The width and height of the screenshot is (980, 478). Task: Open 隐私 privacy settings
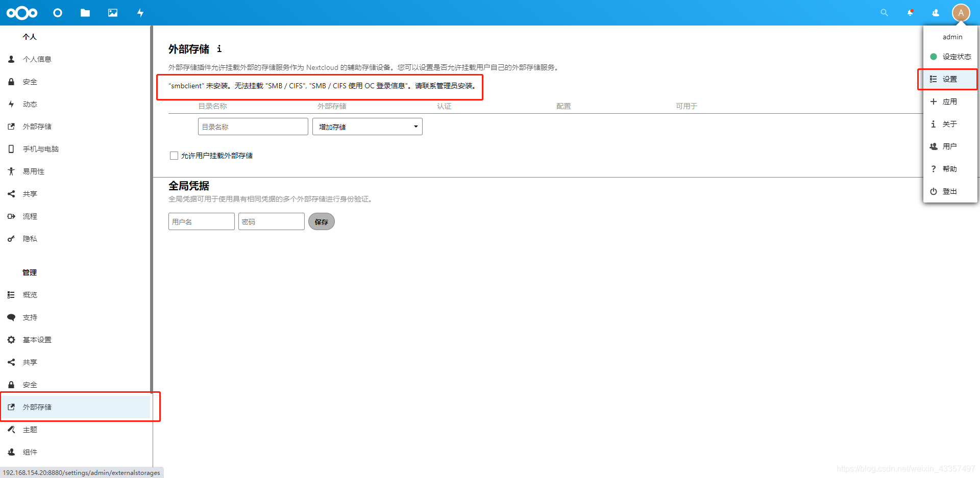pos(75,239)
